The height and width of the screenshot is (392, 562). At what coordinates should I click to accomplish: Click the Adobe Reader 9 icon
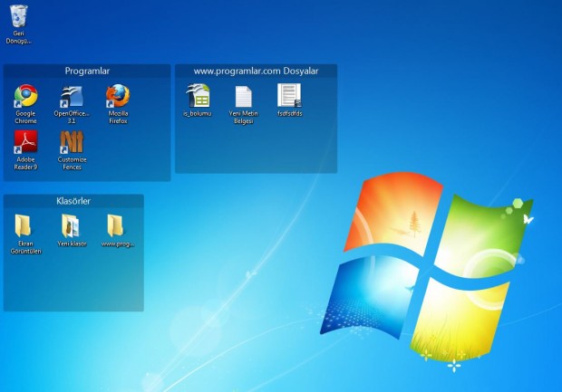pos(25,141)
